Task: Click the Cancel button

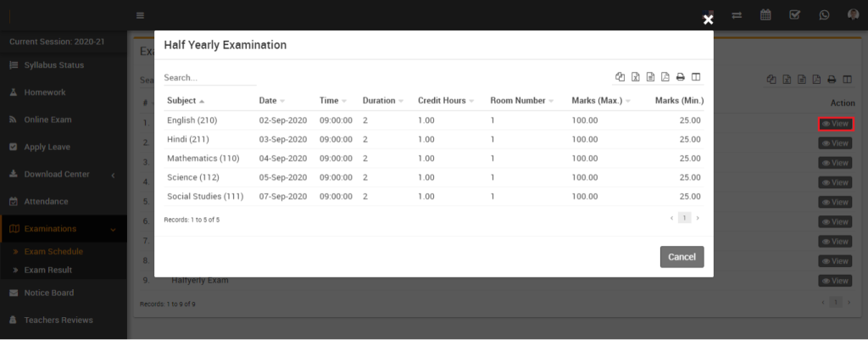Action: pyautogui.click(x=682, y=257)
